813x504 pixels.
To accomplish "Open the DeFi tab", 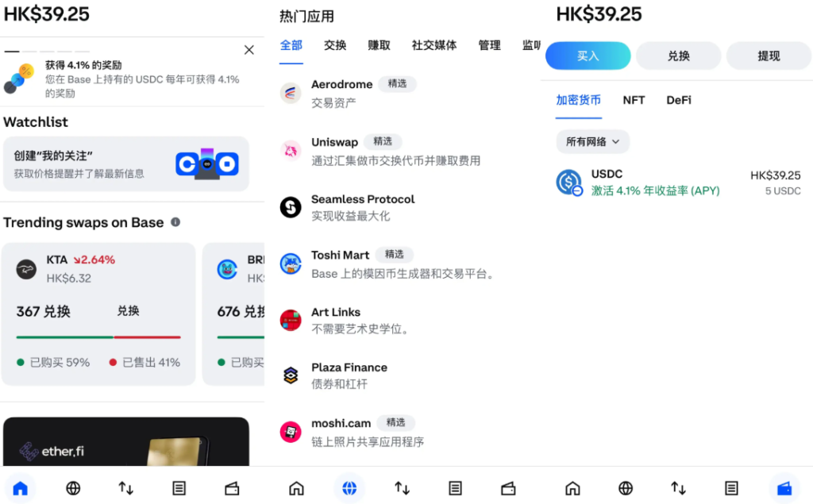I will (679, 100).
